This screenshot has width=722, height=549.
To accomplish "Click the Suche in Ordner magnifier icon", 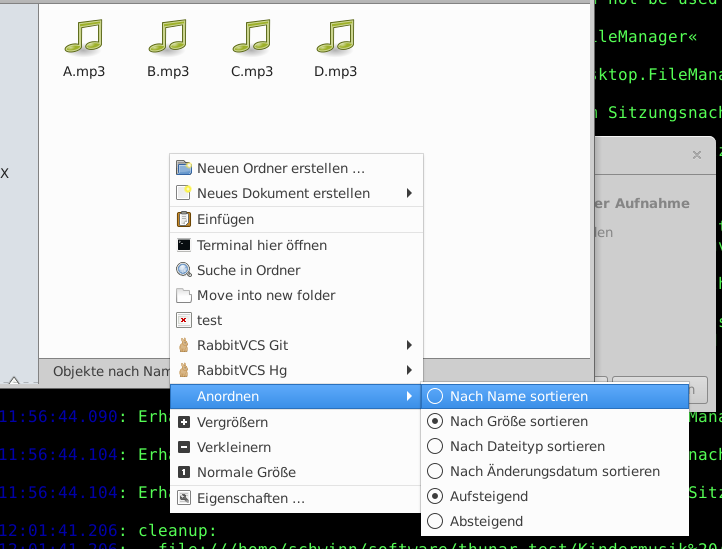I will pos(183,270).
